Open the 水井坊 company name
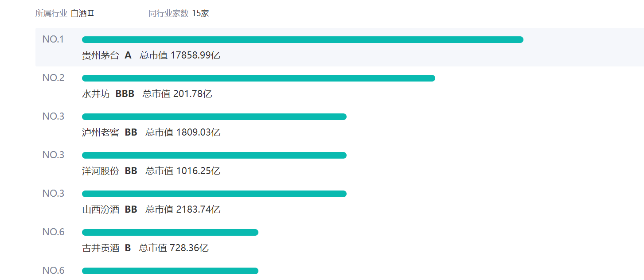Image resolution: width=644 pixels, height=280 pixels. tap(96, 94)
